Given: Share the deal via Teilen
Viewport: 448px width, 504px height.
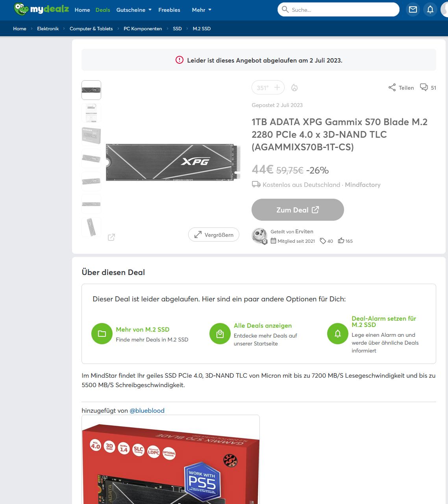Looking at the screenshot, I should click(x=401, y=87).
